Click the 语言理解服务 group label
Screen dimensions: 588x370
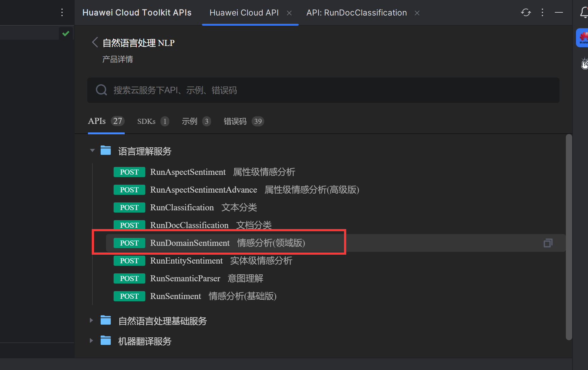pos(145,151)
